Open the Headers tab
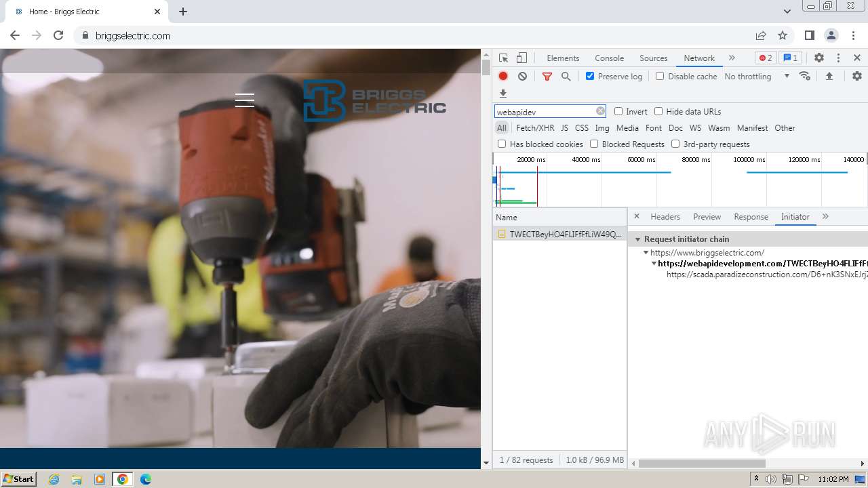 click(x=665, y=217)
